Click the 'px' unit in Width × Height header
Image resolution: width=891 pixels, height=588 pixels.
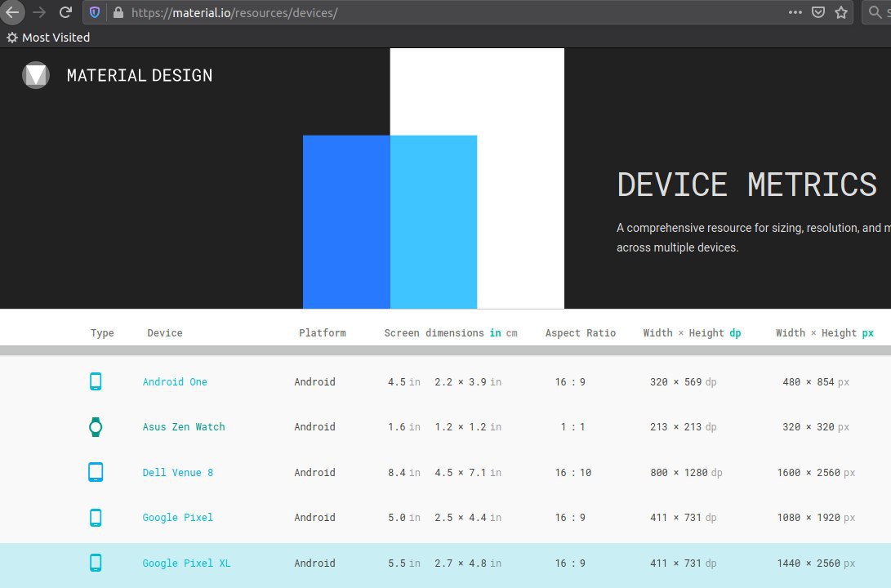point(867,333)
